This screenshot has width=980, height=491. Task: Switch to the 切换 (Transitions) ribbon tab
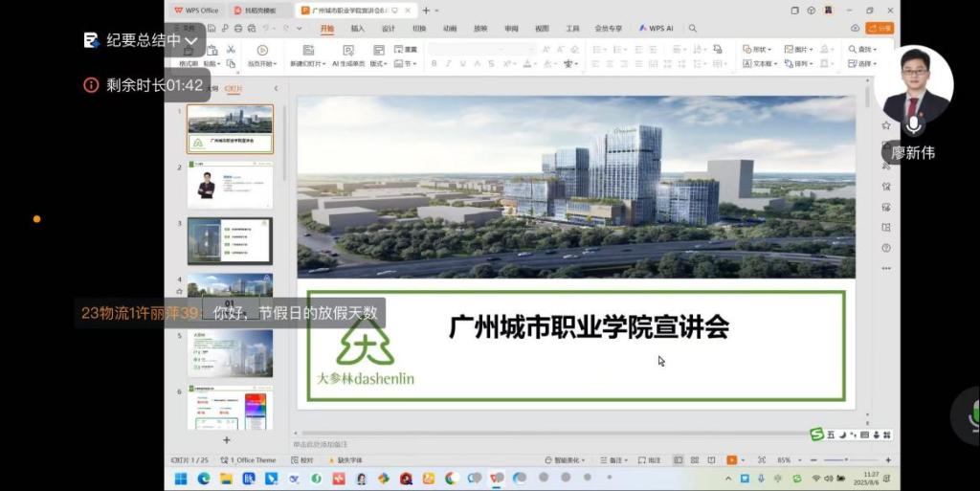point(419,29)
